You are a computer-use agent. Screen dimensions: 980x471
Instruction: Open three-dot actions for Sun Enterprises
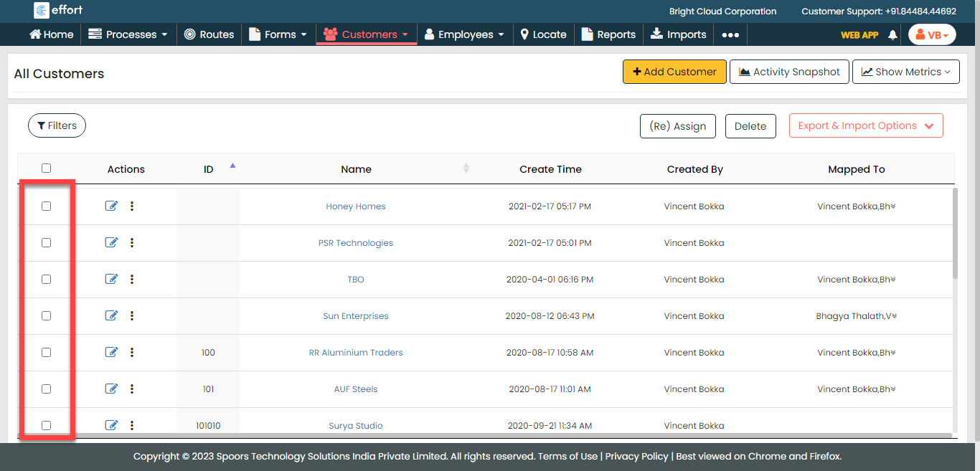tap(132, 316)
